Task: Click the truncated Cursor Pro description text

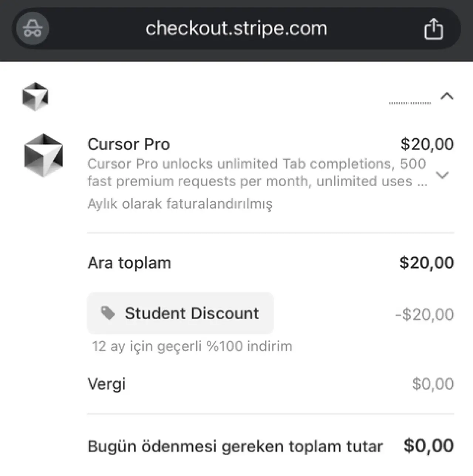Action: (257, 173)
